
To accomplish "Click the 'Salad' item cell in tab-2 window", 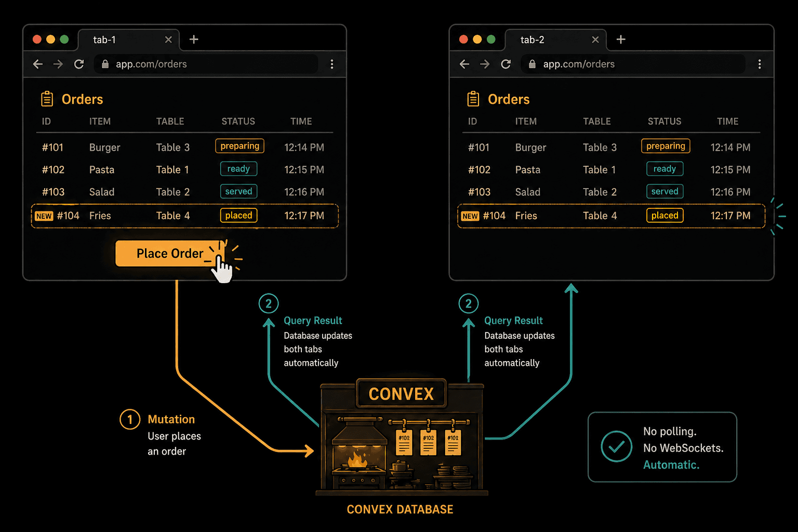I will pyautogui.click(x=528, y=192).
